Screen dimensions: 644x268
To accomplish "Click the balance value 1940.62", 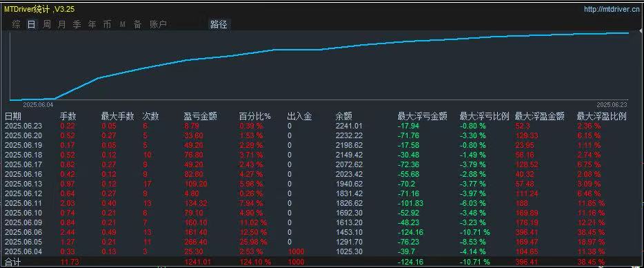I will point(349,184).
